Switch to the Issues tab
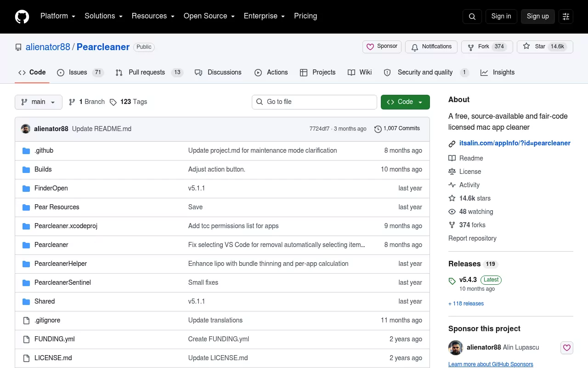The width and height of the screenshot is (588, 368). click(80, 73)
